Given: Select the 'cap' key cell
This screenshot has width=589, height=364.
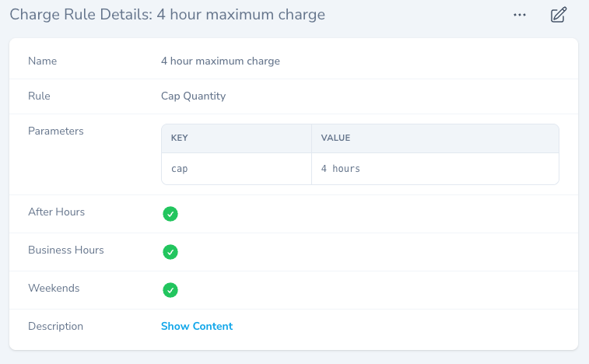Looking at the screenshot, I should click(237, 169).
